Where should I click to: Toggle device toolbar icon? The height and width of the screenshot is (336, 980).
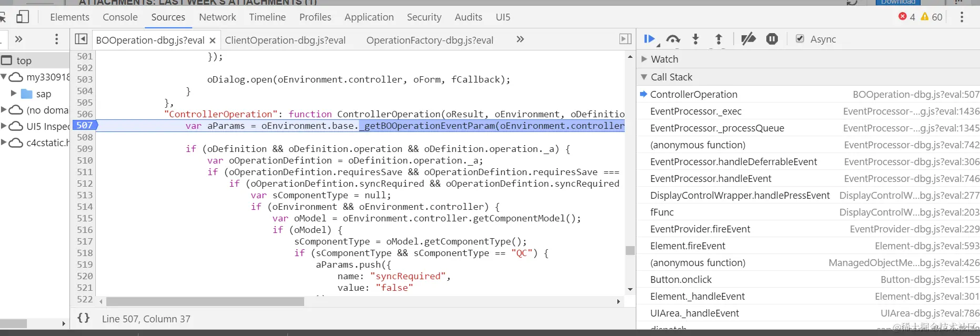[x=22, y=17]
